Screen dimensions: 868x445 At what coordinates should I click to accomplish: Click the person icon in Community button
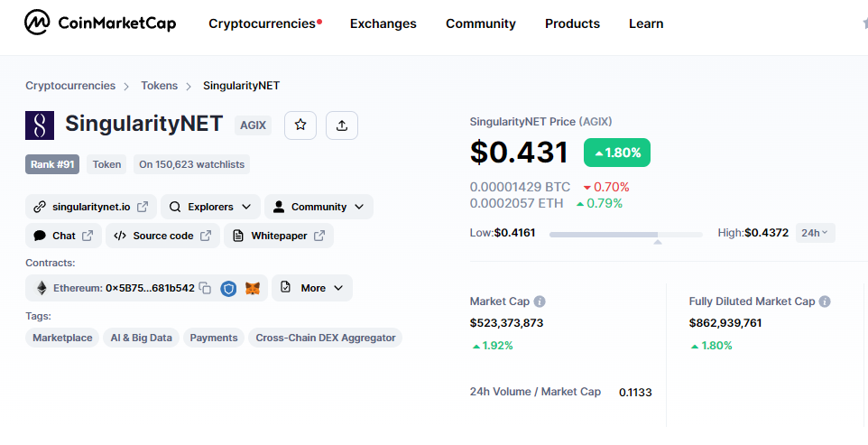279,207
